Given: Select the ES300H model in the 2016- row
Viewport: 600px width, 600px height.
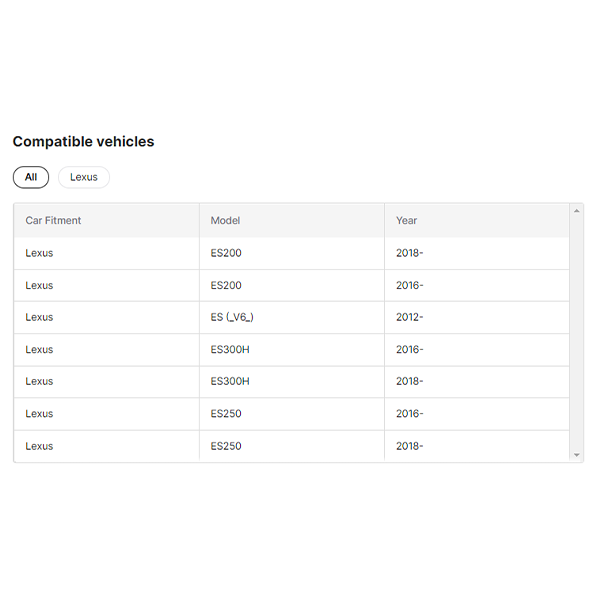Looking at the screenshot, I should (x=230, y=349).
